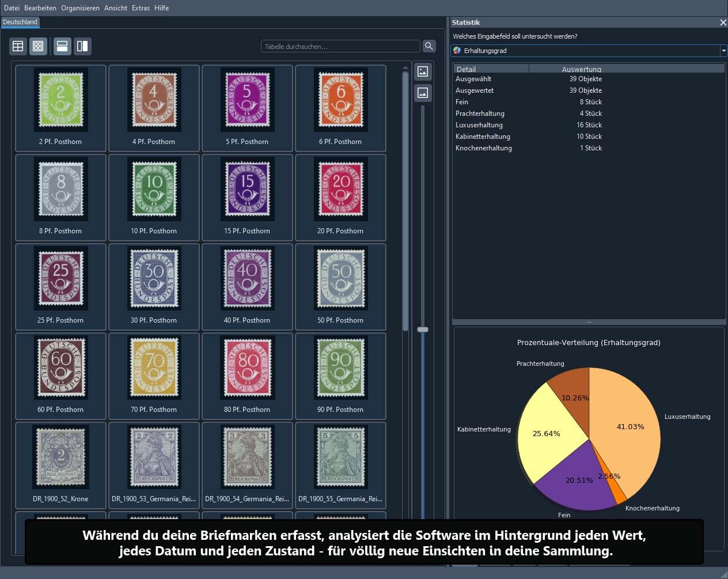Select the 20 Pf. Posthorn stamp thumbnail
The image size is (728, 579).
[340, 196]
